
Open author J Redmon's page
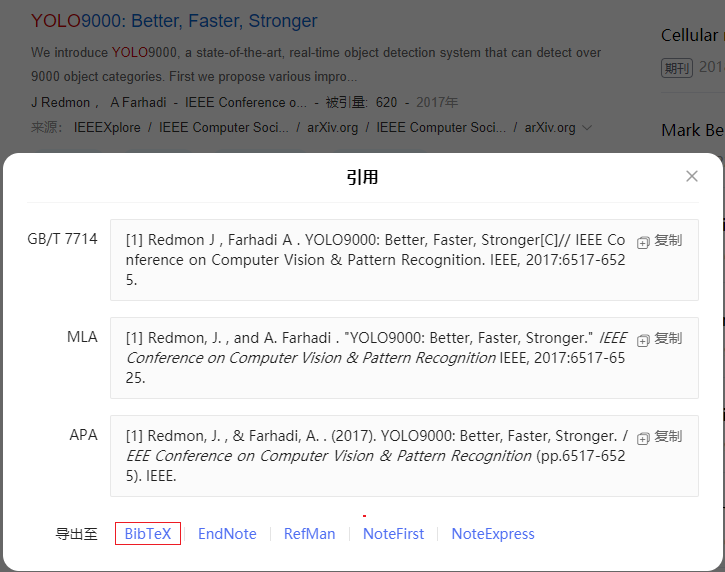pyautogui.click(x=61, y=102)
